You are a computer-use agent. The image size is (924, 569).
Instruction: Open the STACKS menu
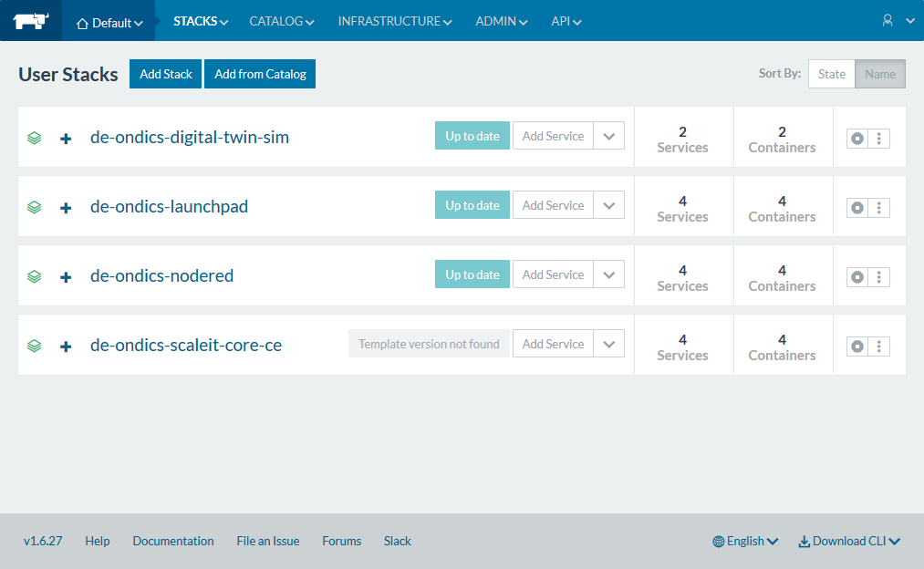201,21
